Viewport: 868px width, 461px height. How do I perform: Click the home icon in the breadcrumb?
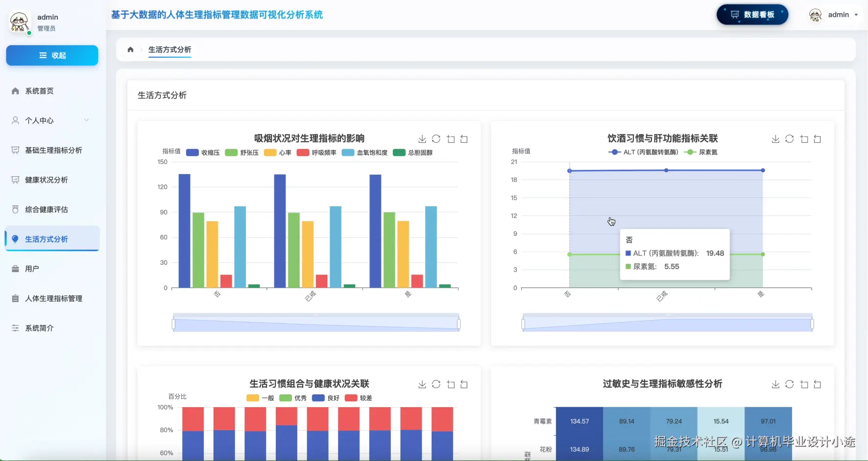click(130, 49)
